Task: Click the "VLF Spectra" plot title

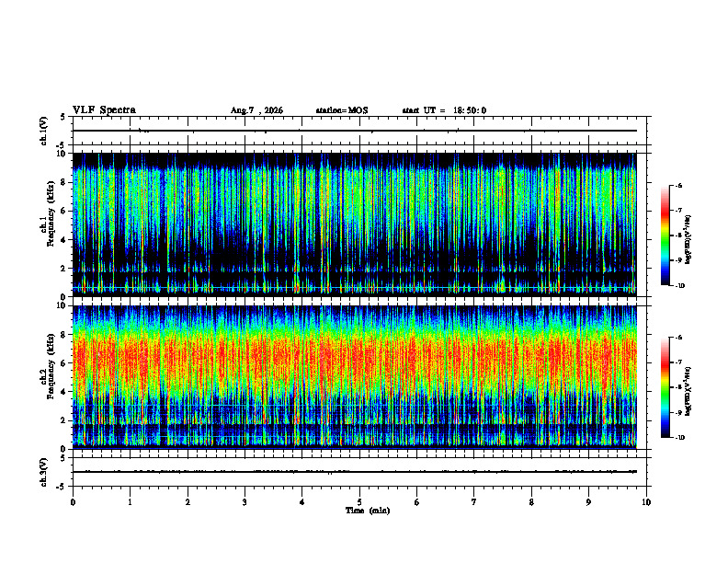Action: (x=104, y=110)
